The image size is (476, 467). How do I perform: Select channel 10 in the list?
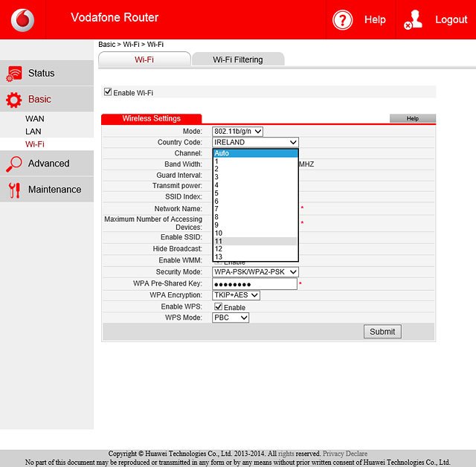pos(255,233)
